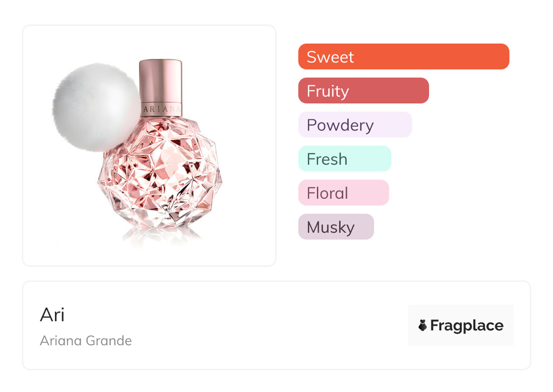
Task: Open the Ariana Grande brand link
Action: pos(86,340)
